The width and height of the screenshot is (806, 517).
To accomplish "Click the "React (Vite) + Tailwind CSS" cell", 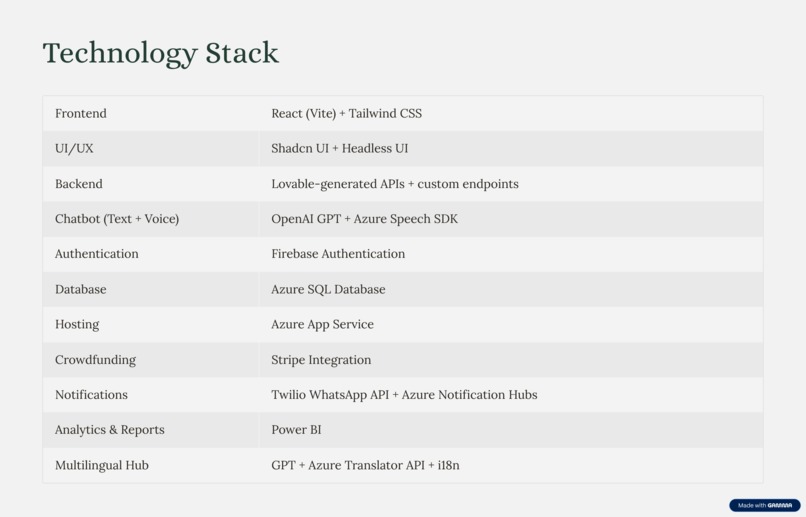I will pos(346,113).
